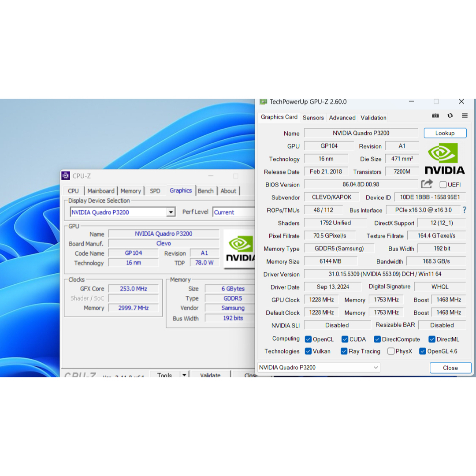The height and width of the screenshot is (476, 476).
Task: Toggle the OpenGL 4.6 checkbox
Action: coord(423,351)
